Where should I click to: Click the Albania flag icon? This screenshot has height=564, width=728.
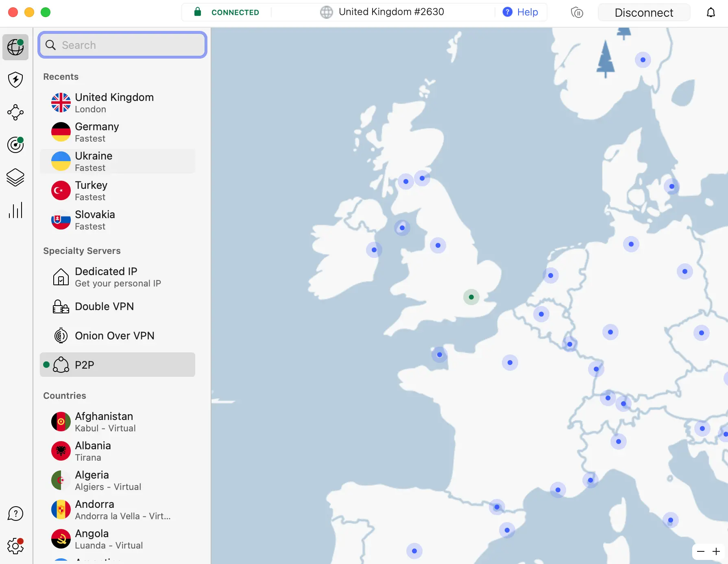[61, 451]
